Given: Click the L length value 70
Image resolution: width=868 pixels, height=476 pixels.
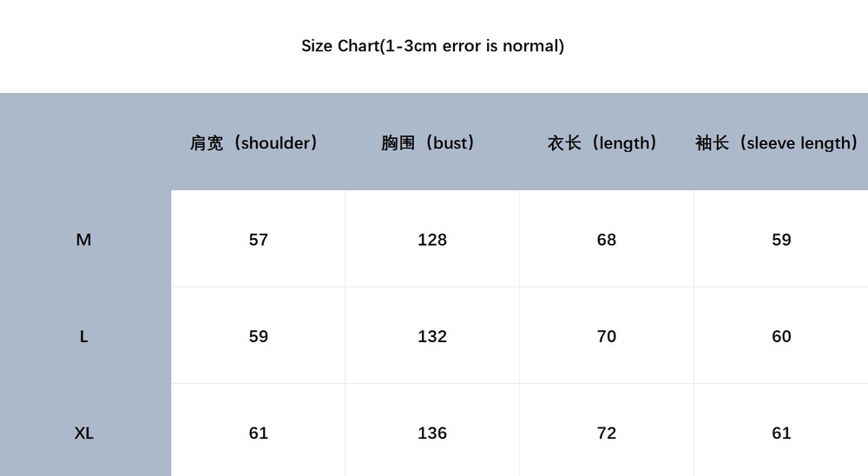Looking at the screenshot, I should pos(607,336).
